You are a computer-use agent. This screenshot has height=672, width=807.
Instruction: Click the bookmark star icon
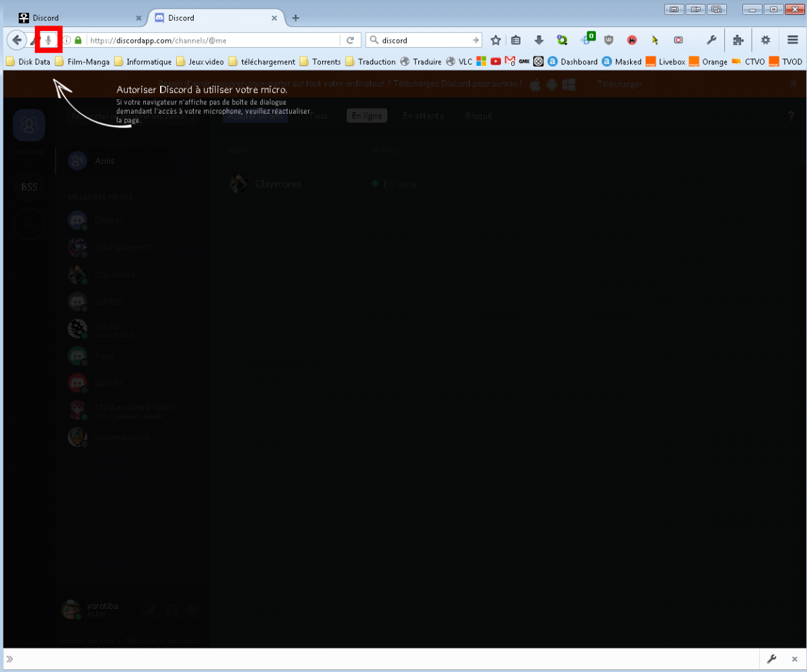point(496,40)
